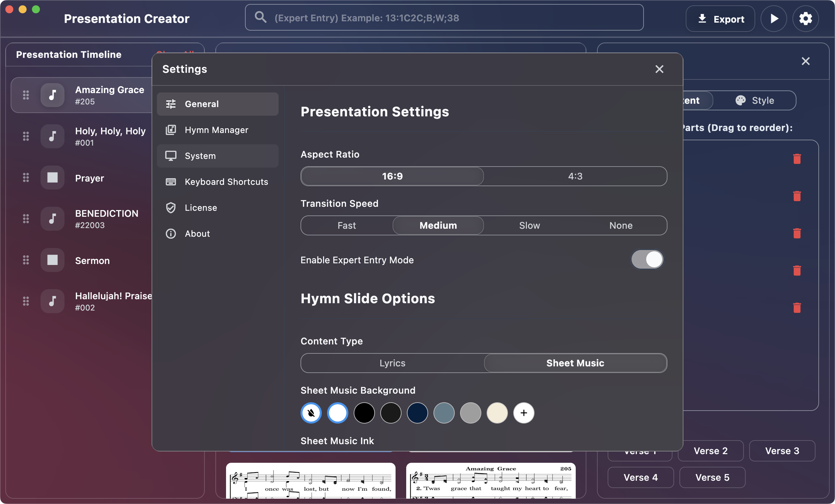This screenshot has height=504, width=835.
Task: Select the white Sheet Music Background swatch
Action: (337, 413)
